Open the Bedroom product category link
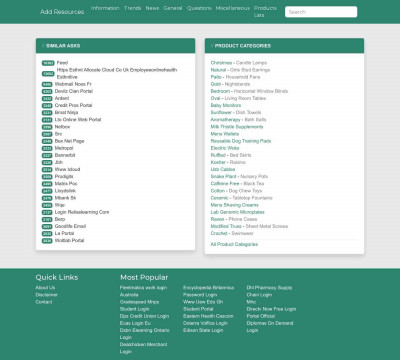 click(x=220, y=91)
